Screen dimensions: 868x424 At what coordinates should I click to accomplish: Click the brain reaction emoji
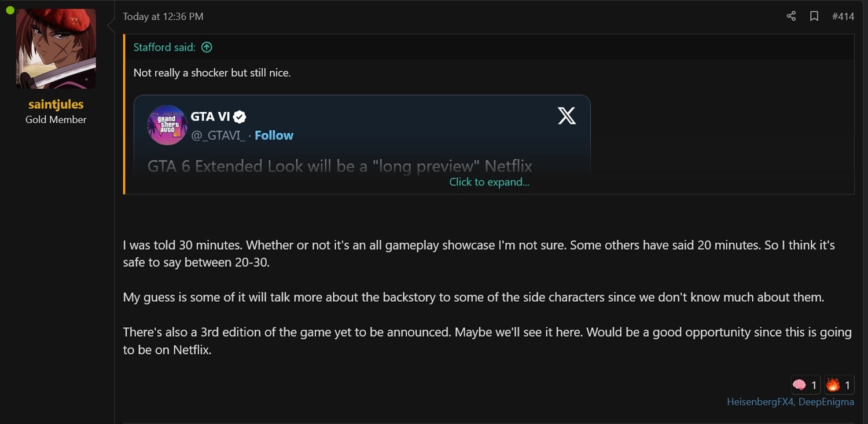(x=799, y=385)
